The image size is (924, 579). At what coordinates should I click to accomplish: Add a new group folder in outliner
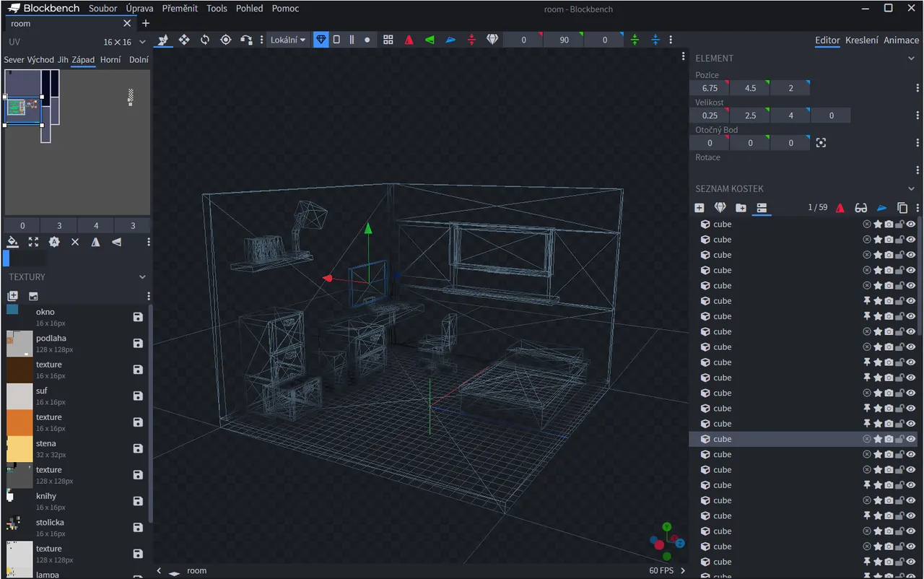click(741, 207)
